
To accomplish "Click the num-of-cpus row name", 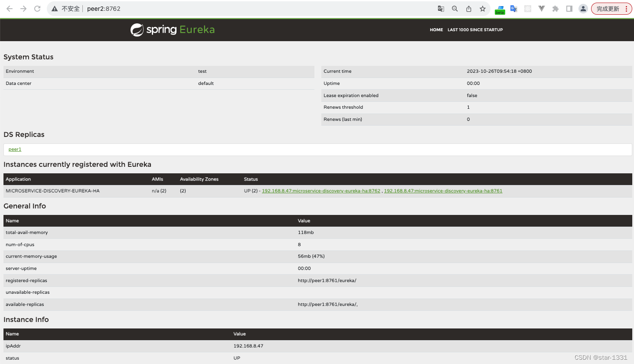I will [x=20, y=245].
